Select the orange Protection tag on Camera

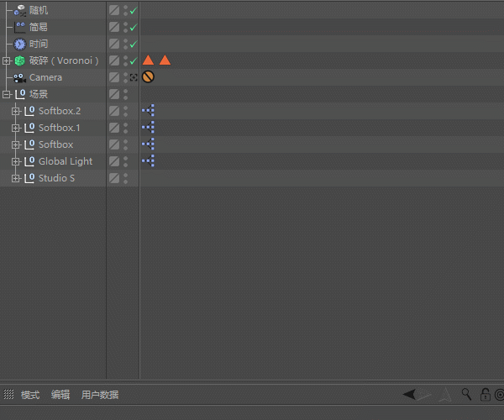coord(148,76)
